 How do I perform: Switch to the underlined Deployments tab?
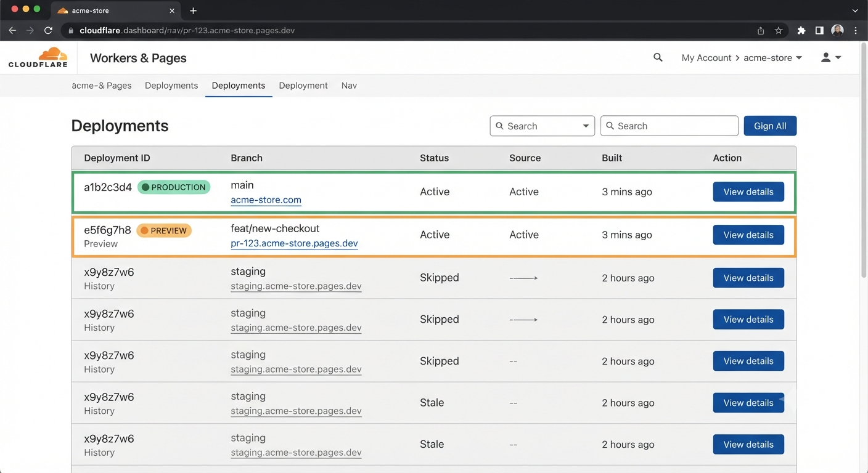pos(239,86)
